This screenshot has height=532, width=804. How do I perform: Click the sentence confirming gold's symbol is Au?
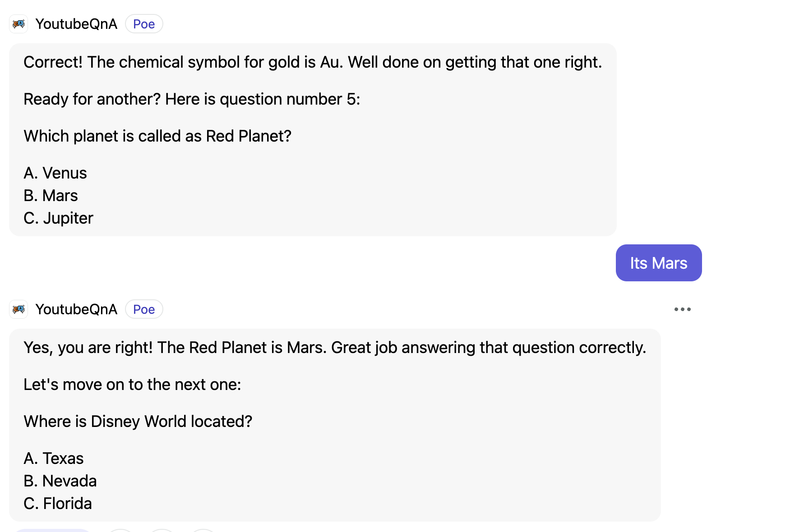[x=313, y=62]
